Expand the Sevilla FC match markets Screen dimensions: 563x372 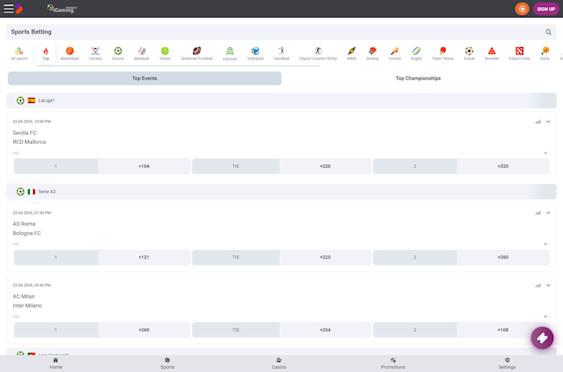click(x=548, y=122)
